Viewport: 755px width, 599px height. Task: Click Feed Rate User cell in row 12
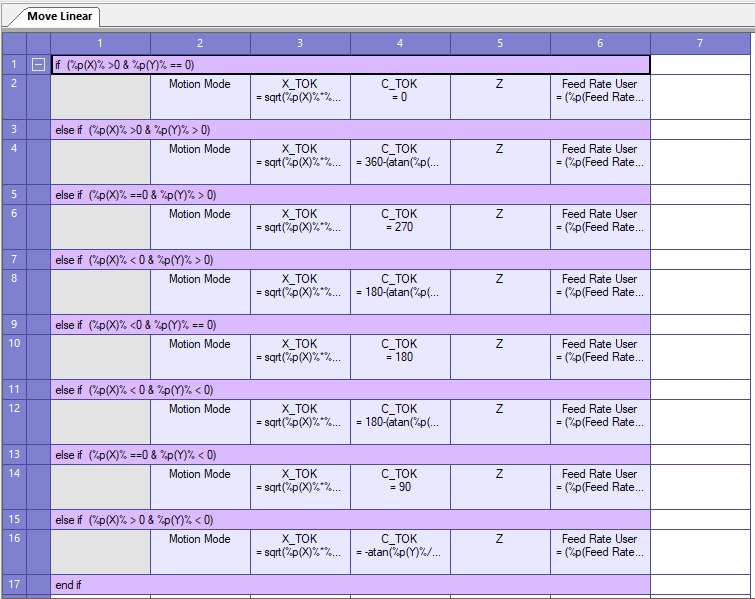600,421
